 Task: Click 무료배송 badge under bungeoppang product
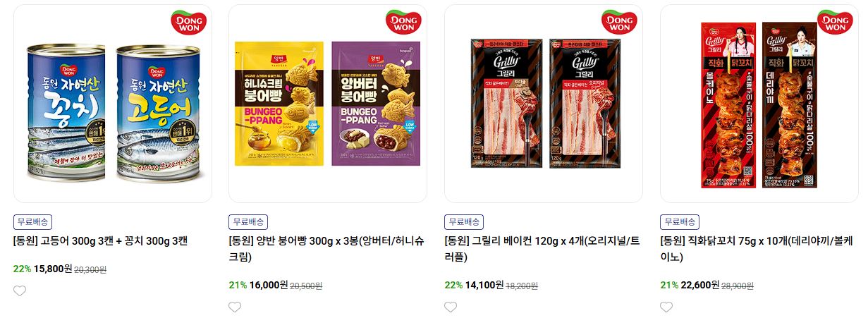tap(248, 221)
